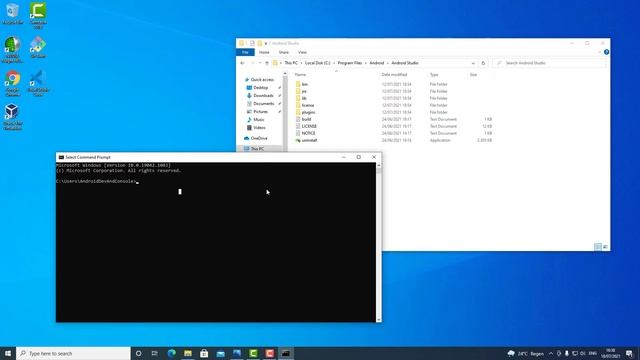This screenshot has width=640, height=360.
Task: Launch Microsoft Edge from the taskbar
Action: pyautogui.click(x=171, y=353)
